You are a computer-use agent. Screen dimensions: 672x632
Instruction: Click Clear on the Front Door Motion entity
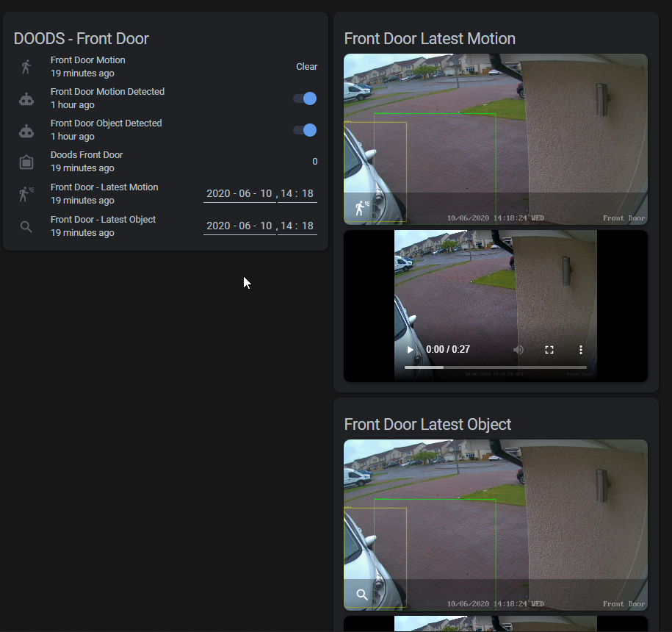[x=307, y=66]
